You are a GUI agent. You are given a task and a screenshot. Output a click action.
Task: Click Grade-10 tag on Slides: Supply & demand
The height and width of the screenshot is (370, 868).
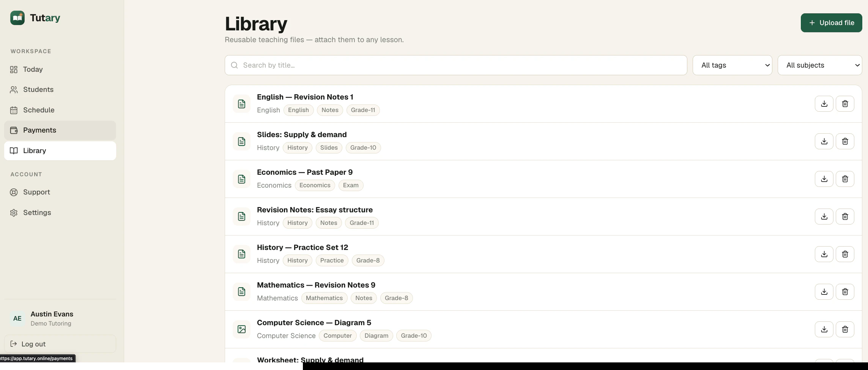point(363,148)
